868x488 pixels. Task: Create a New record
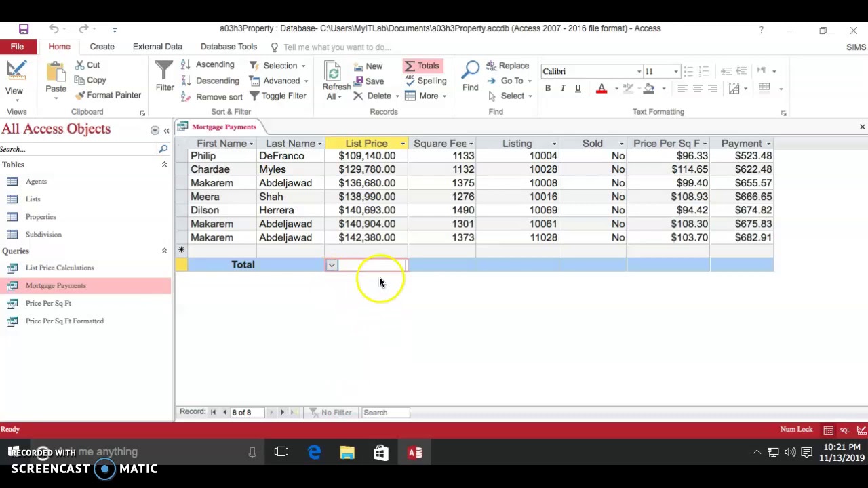368,66
